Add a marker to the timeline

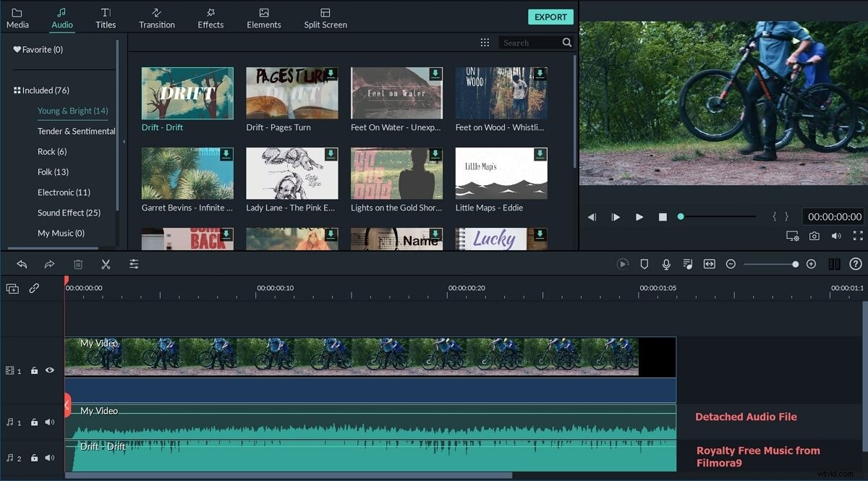pos(644,264)
